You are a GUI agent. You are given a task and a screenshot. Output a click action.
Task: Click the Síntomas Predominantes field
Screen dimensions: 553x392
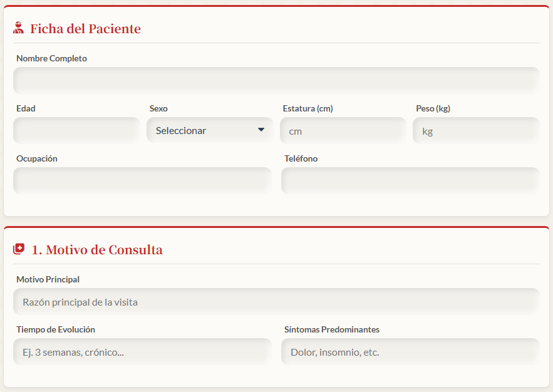pyautogui.click(x=410, y=352)
